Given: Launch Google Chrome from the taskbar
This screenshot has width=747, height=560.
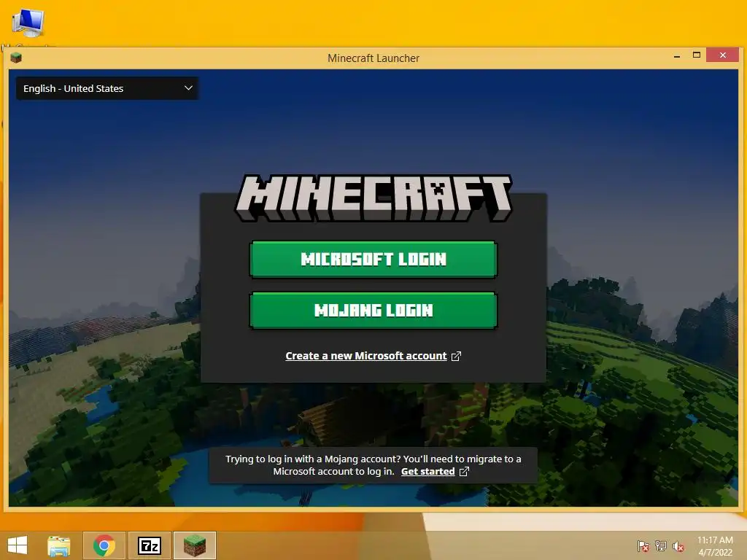Looking at the screenshot, I should [104, 545].
